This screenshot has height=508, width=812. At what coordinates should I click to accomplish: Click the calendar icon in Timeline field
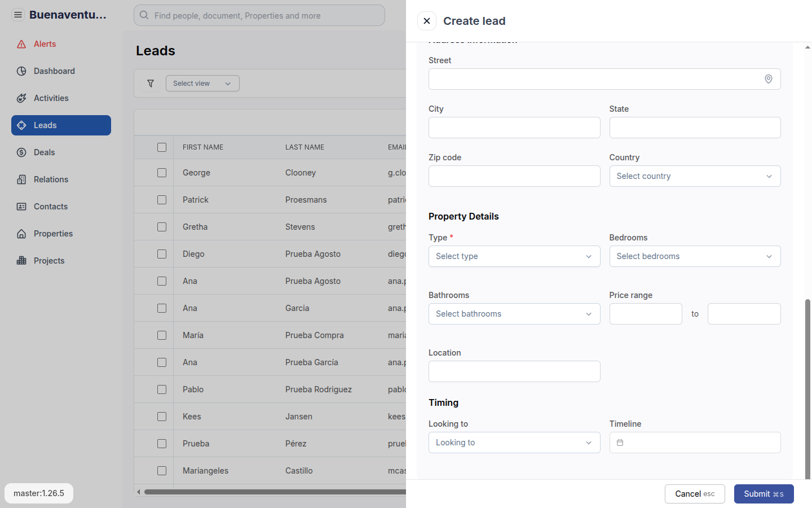(x=620, y=443)
